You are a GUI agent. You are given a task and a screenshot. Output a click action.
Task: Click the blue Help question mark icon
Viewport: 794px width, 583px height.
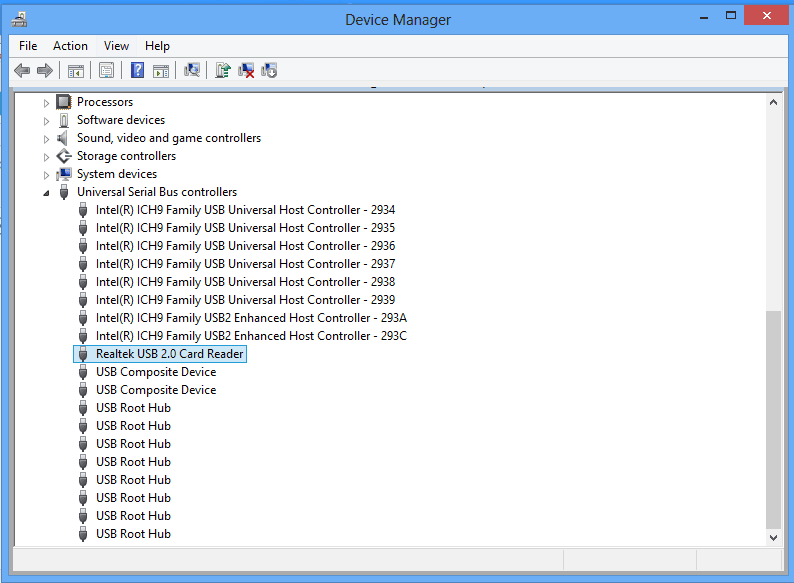coord(137,70)
